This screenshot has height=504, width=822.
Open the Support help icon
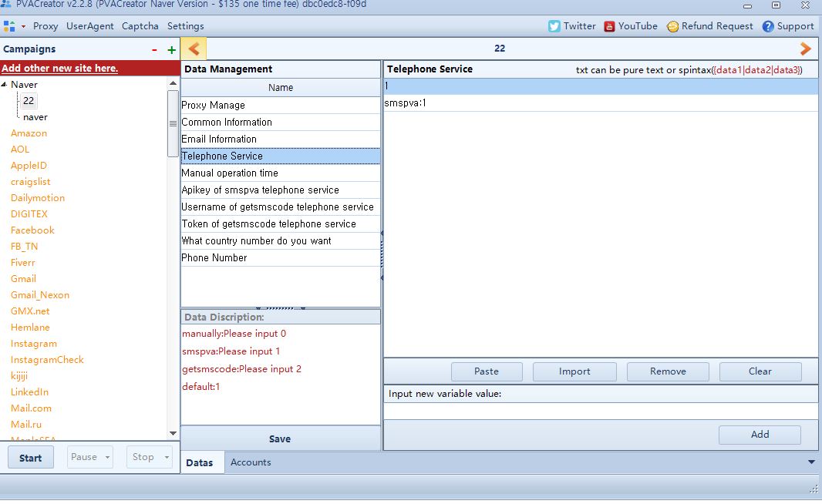768,26
